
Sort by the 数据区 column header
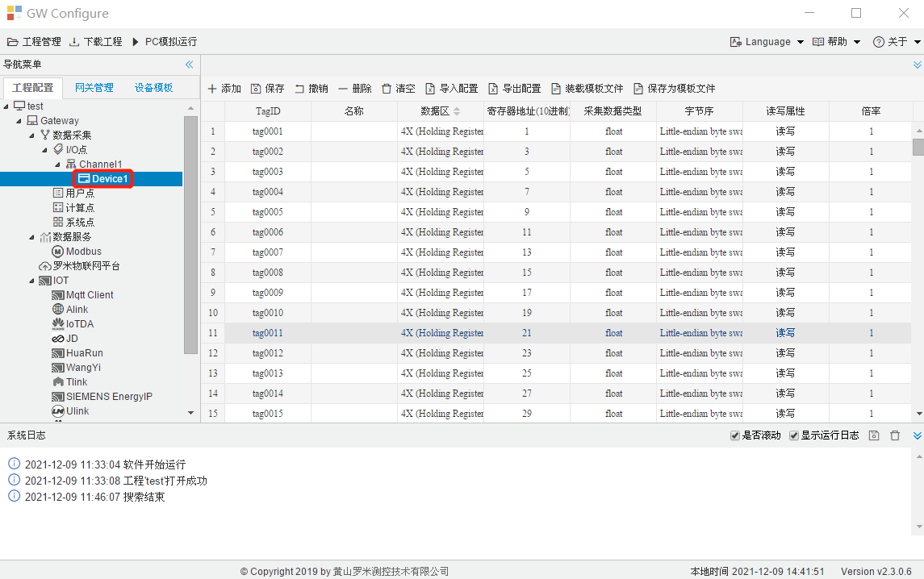pos(440,111)
